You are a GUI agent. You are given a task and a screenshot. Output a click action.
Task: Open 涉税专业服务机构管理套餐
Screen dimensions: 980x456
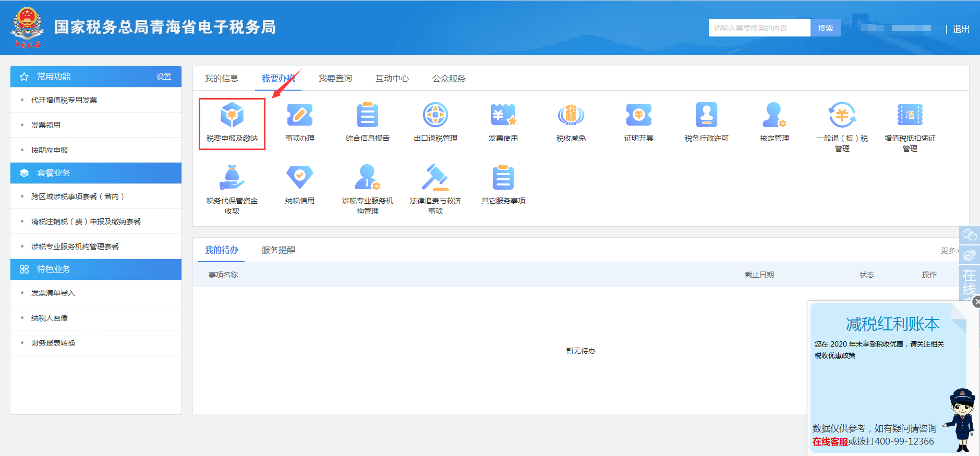(x=75, y=247)
